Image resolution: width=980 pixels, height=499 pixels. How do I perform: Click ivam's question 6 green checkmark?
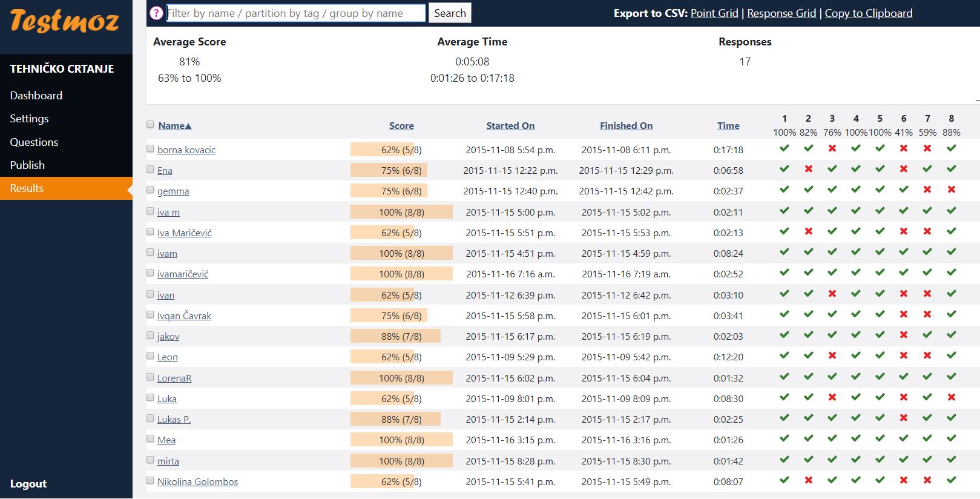click(x=904, y=252)
